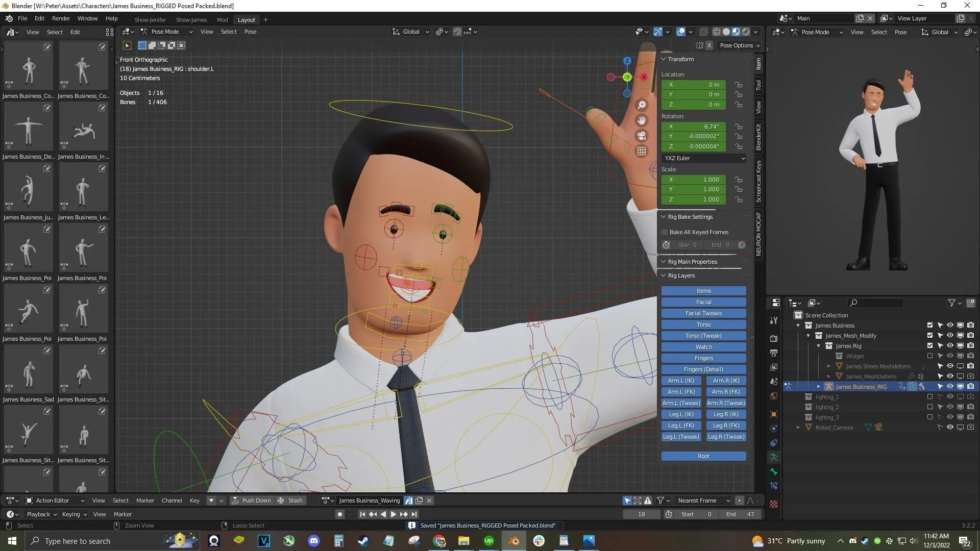Select the Output Properties printer icon
Viewport: 980px width, 551px height.
click(x=774, y=352)
